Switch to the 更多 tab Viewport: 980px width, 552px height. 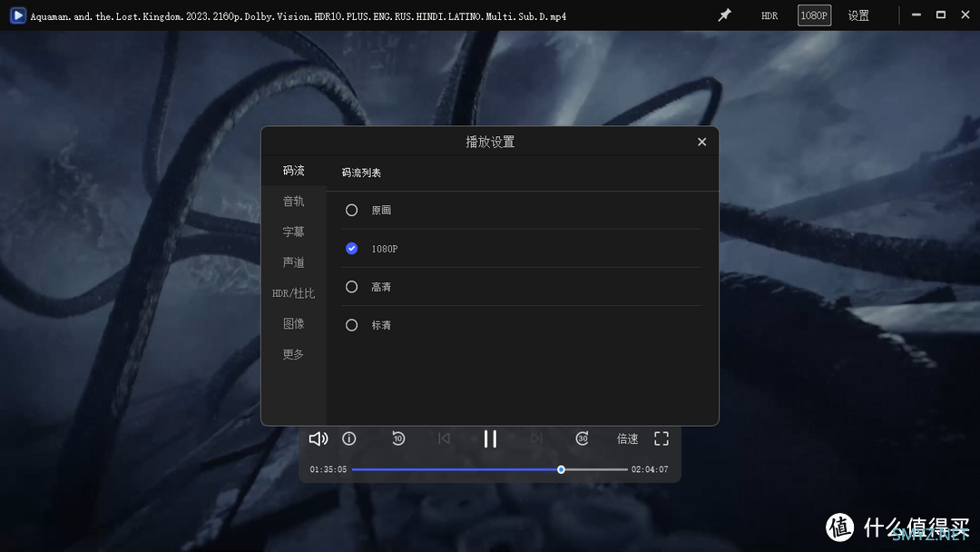tap(294, 354)
